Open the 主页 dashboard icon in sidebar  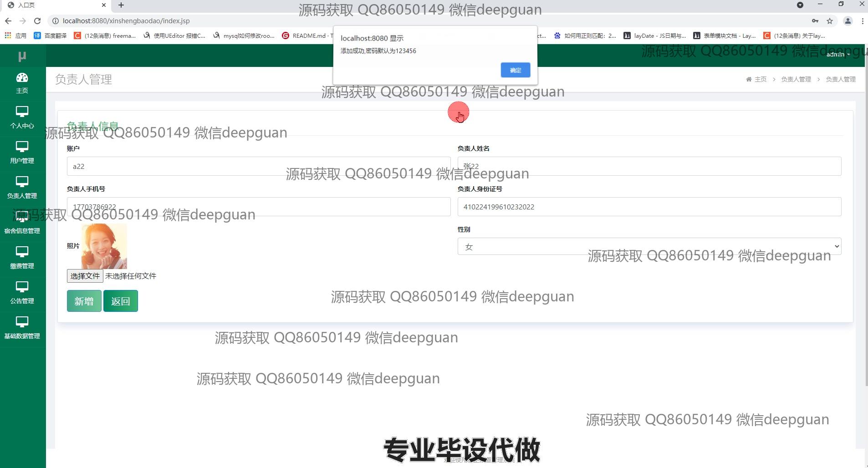[22, 78]
